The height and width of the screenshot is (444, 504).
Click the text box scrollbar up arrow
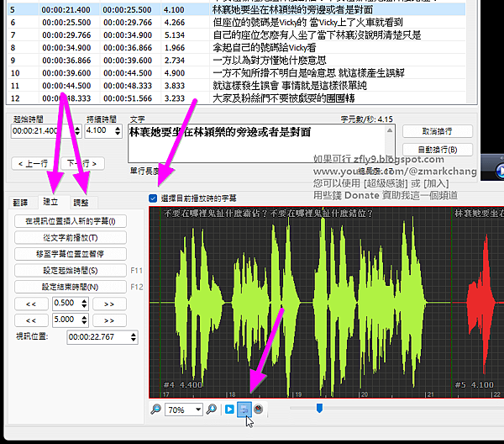point(390,130)
